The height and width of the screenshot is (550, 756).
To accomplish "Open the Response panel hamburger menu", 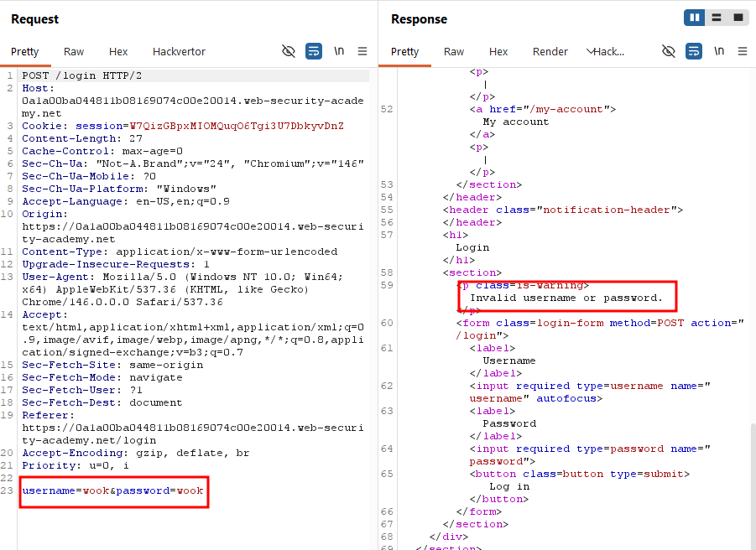I will pyautogui.click(x=743, y=51).
